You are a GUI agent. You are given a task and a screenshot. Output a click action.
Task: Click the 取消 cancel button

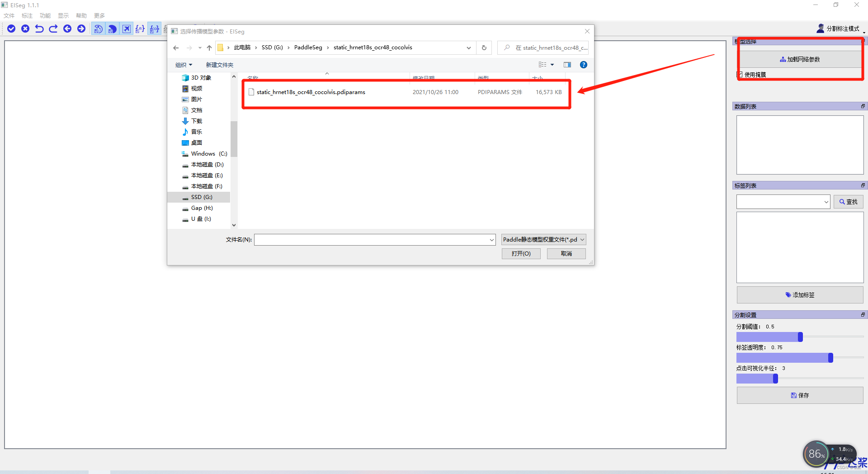pyautogui.click(x=566, y=254)
